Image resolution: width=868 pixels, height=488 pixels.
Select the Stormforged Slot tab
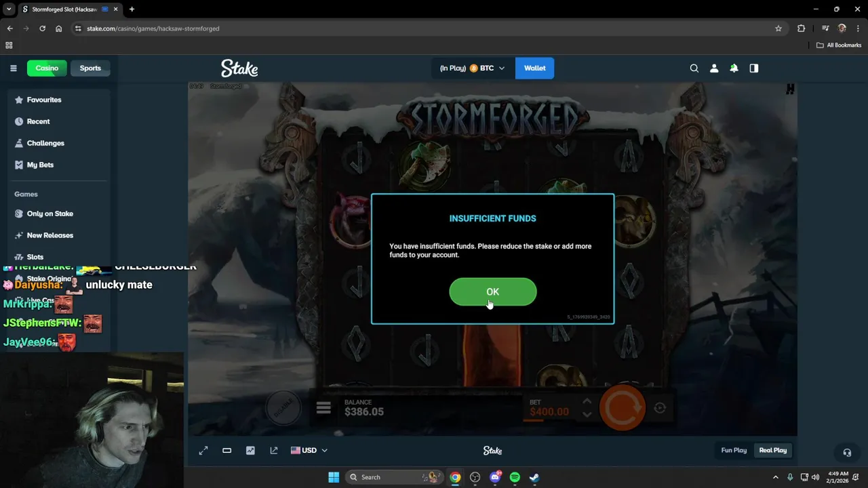pyautogui.click(x=70, y=9)
